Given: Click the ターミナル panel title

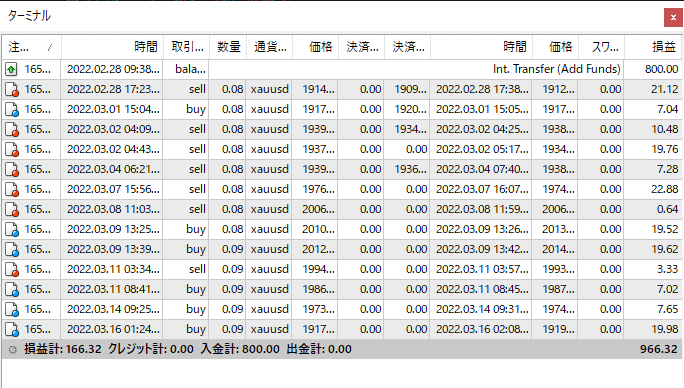Looking at the screenshot, I should tap(29, 16).
